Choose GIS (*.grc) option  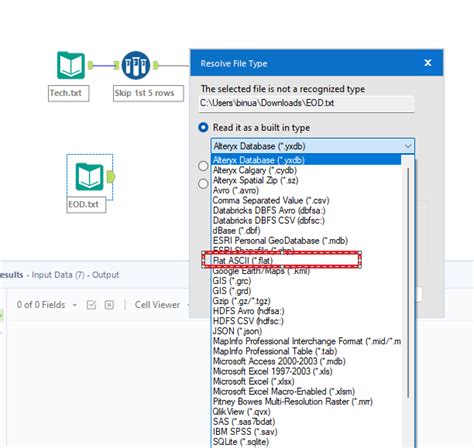[x=306, y=281]
